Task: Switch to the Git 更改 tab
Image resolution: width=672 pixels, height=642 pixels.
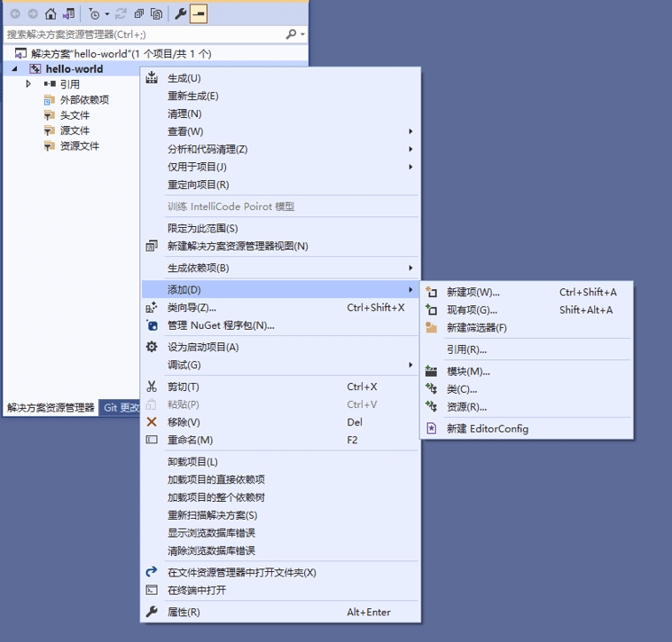Action: [121, 407]
